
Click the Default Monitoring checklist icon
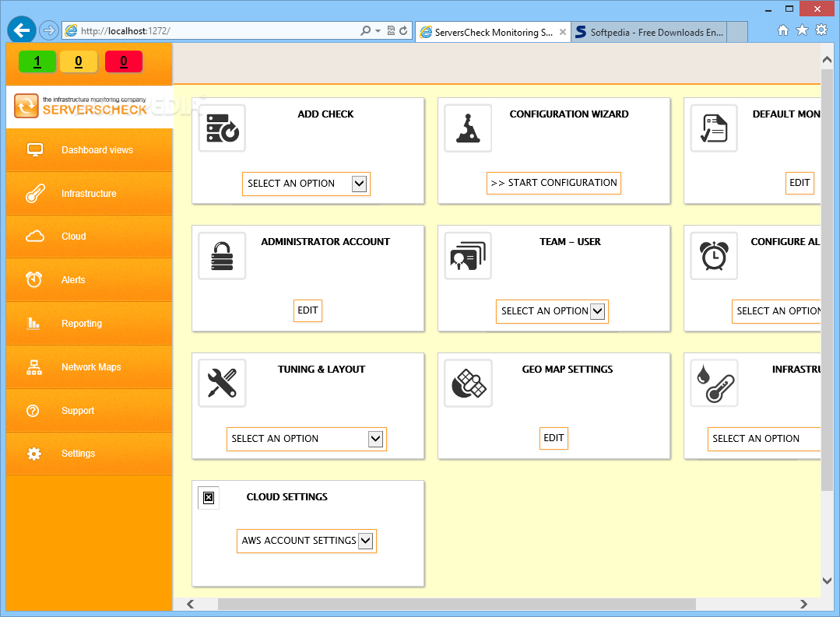(714, 128)
